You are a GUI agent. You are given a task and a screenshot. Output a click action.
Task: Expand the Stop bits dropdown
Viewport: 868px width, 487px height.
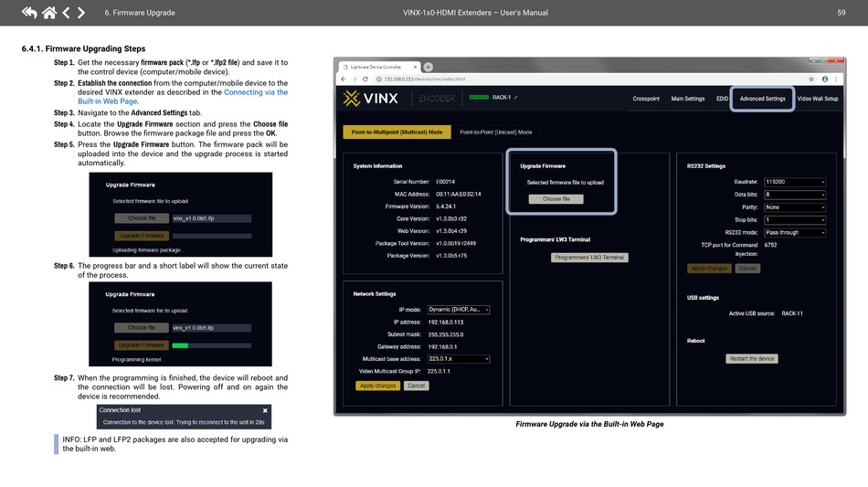[795, 220]
